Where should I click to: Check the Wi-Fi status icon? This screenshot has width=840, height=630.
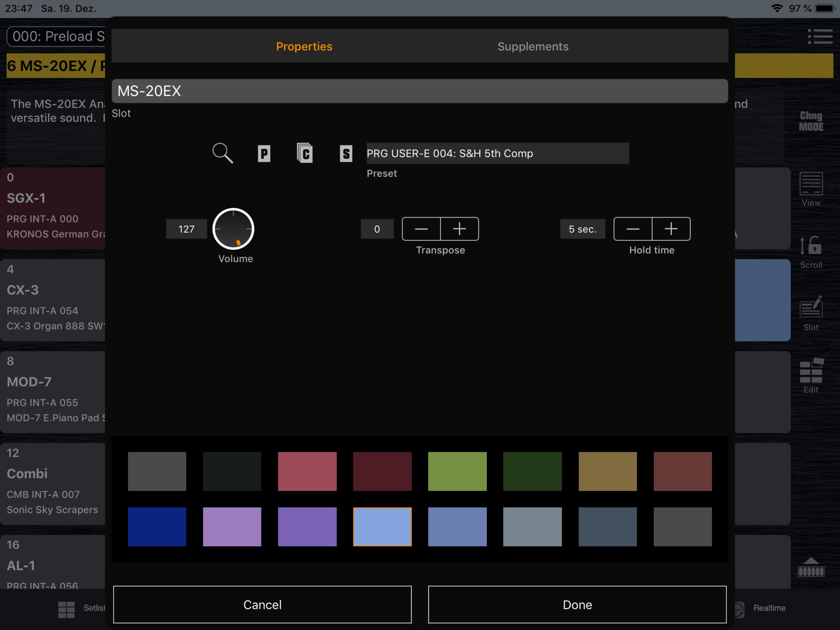pyautogui.click(x=777, y=8)
